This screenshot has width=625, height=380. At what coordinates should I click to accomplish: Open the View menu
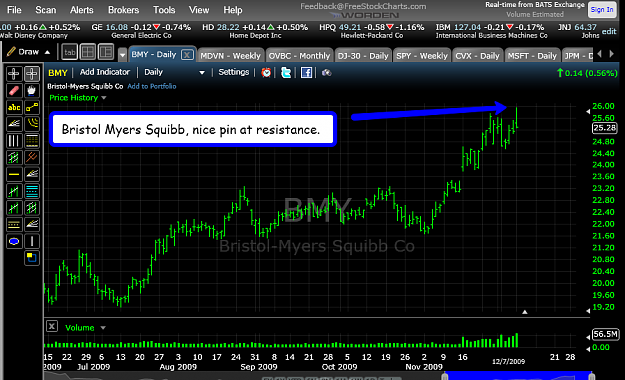[x=199, y=10]
